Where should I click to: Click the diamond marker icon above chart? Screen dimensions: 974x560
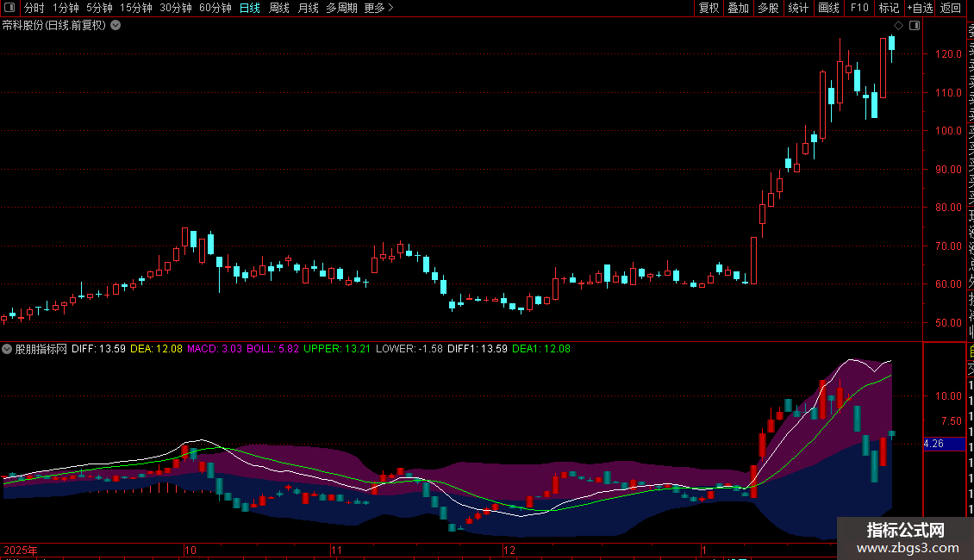(898, 26)
